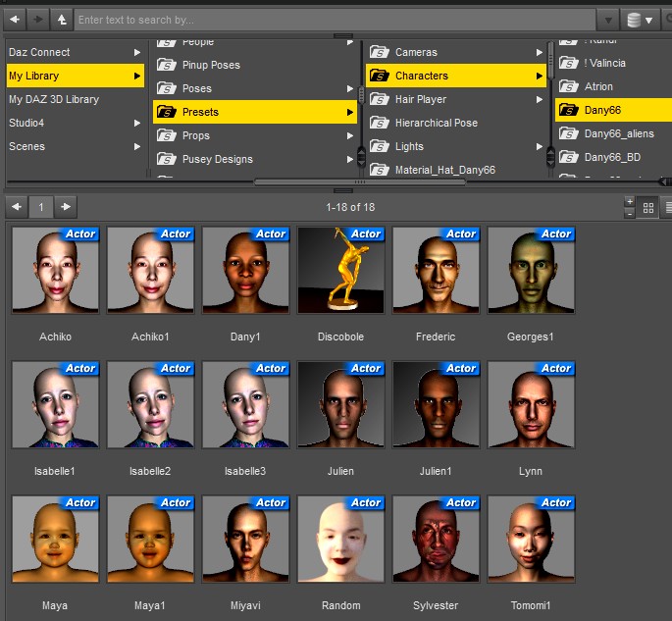Expand the Poses folder arrow
Screen dimensions: 672x621
tap(350, 88)
